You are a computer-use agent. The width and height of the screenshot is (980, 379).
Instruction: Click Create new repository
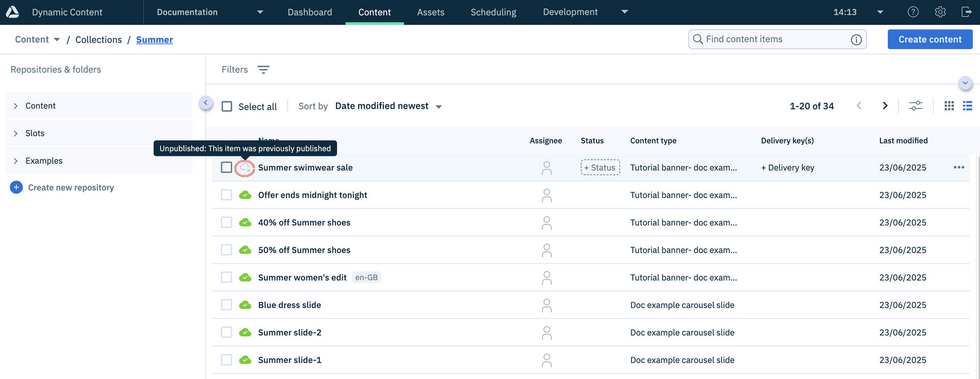point(71,188)
